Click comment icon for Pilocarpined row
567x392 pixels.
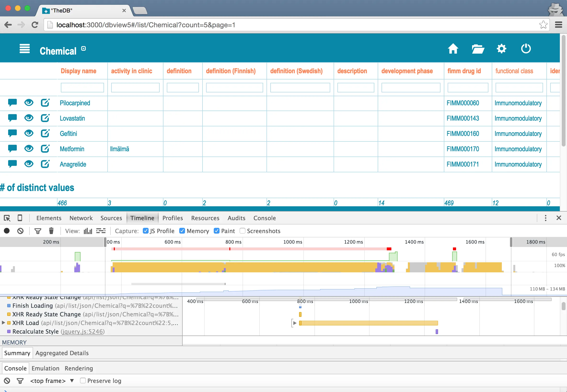(x=12, y=103)
